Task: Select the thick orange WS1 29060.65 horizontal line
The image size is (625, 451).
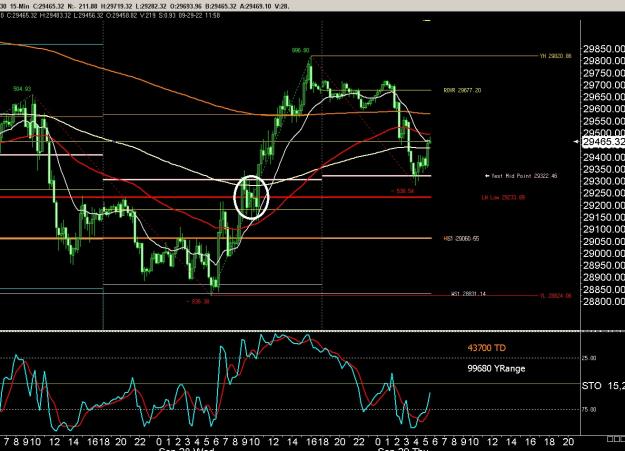Action: (x=215, y=238)
